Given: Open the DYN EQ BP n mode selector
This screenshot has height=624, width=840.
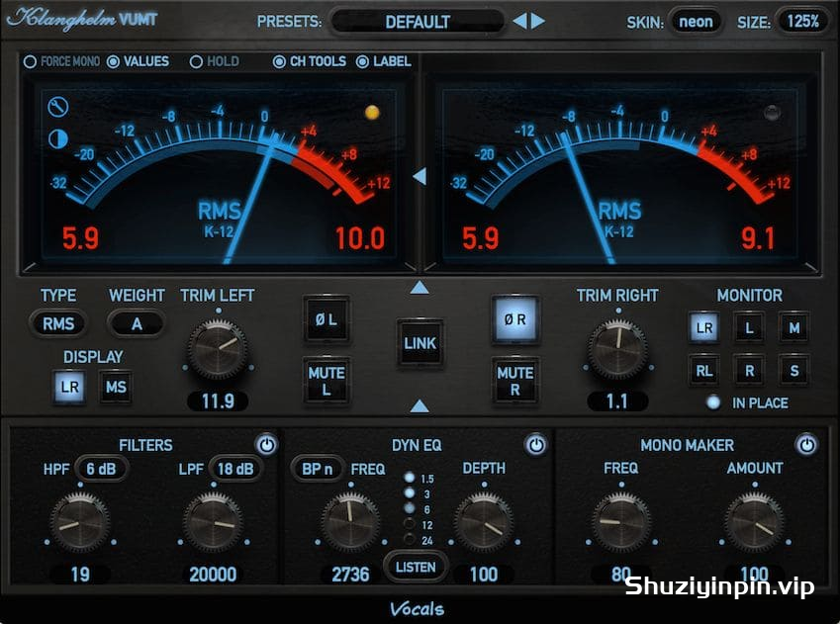Looking at the screenshot, I should pyautogui.click(x=318, y=469).
